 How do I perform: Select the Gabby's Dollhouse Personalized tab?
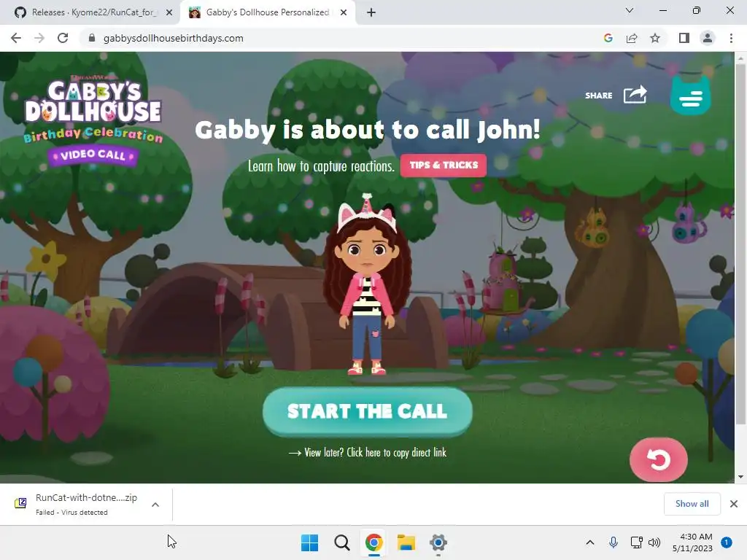coord(267,12)
